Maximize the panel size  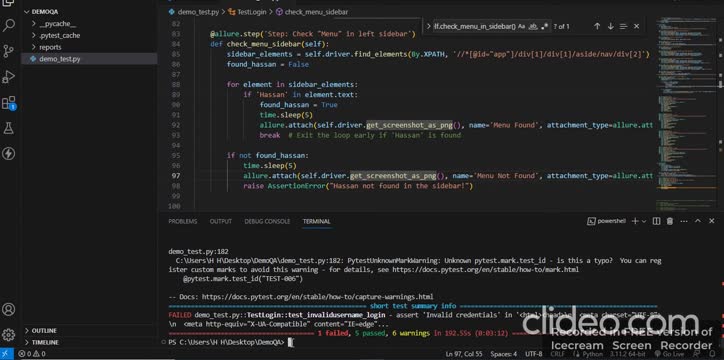click(698, 221)
